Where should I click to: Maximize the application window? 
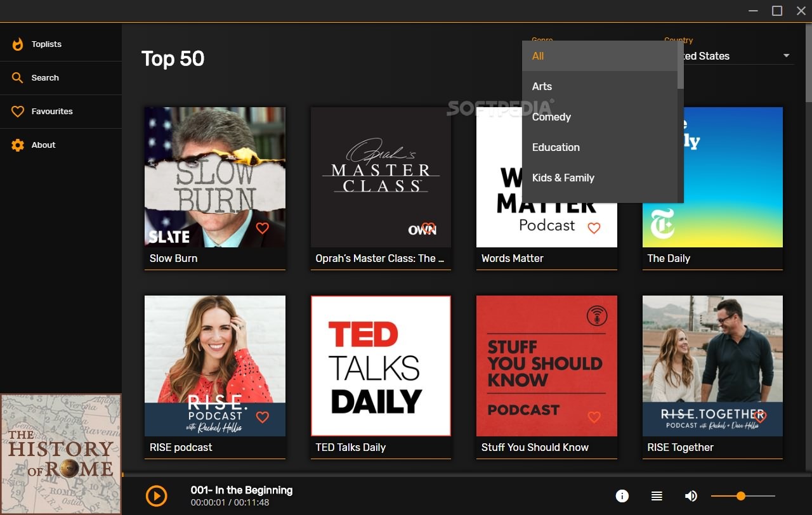click(x=777, y=11)
